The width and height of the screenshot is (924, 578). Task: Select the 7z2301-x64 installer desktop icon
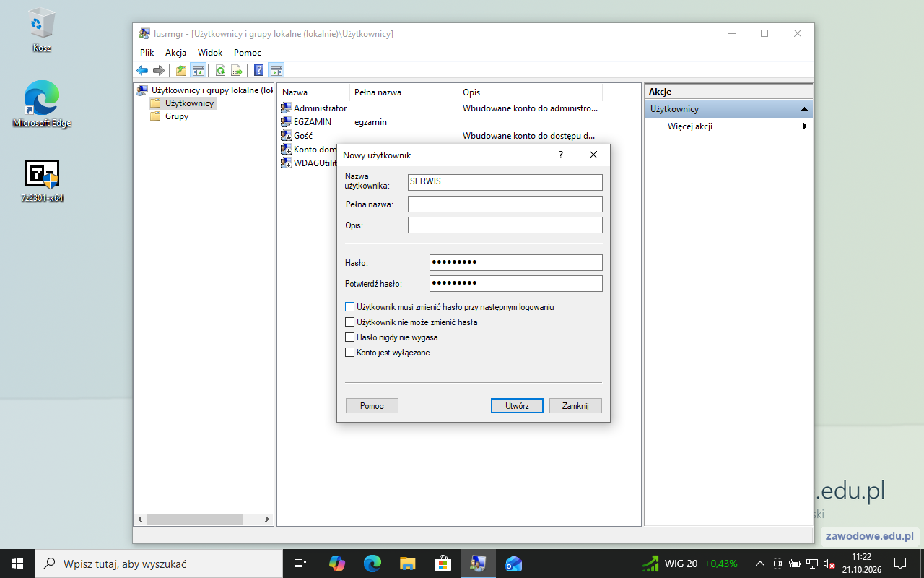pos(42,181)
